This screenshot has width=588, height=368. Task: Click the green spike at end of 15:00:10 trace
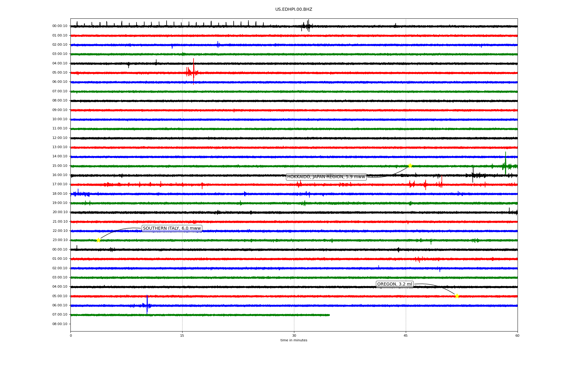pos(505,163)
